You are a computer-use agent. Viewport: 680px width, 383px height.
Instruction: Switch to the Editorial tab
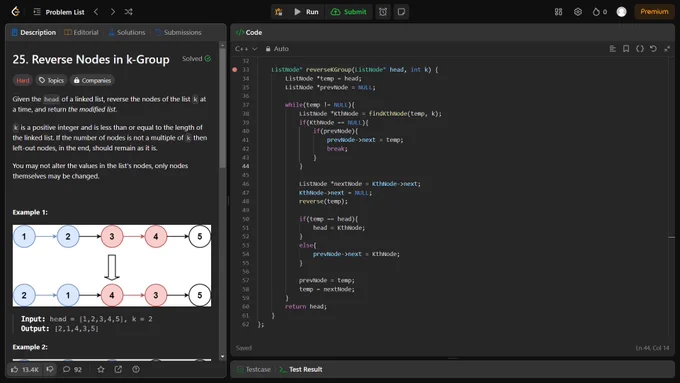[81, 33]
